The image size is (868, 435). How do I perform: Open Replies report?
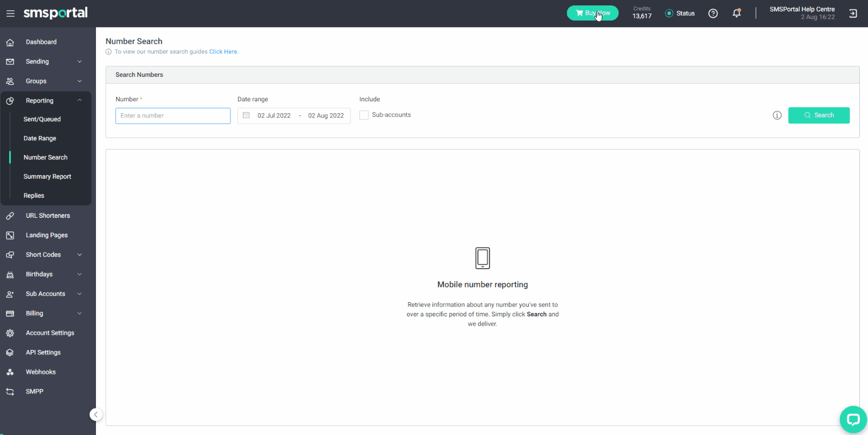pos(34,196)
